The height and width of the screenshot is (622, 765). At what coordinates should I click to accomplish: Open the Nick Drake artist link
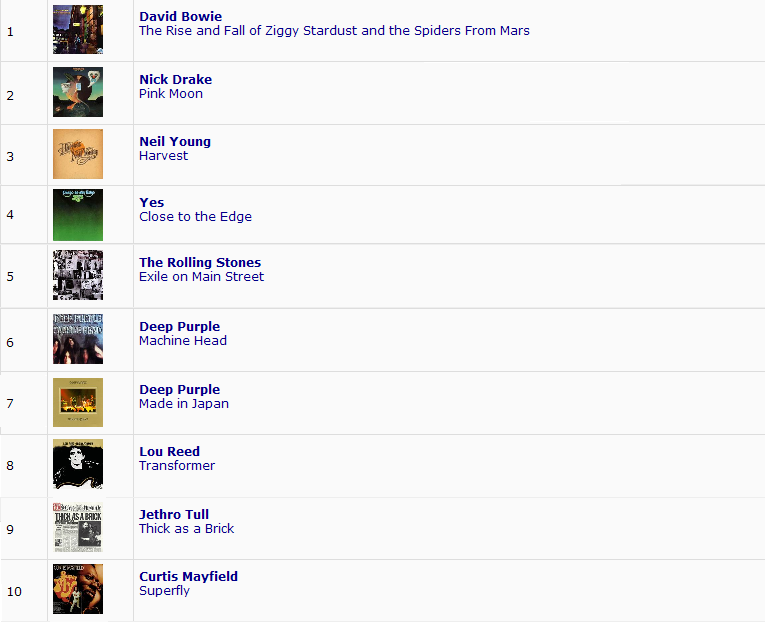tap(176, 80)
